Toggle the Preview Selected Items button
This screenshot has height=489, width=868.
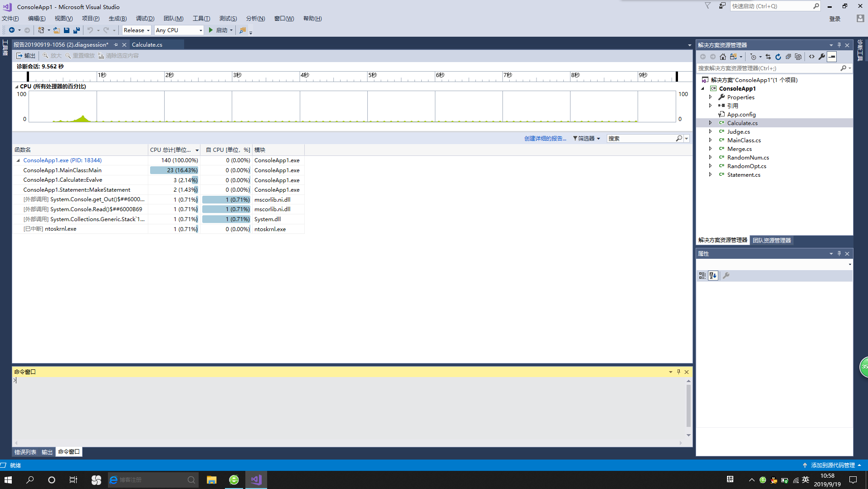(x=832, y=57)
